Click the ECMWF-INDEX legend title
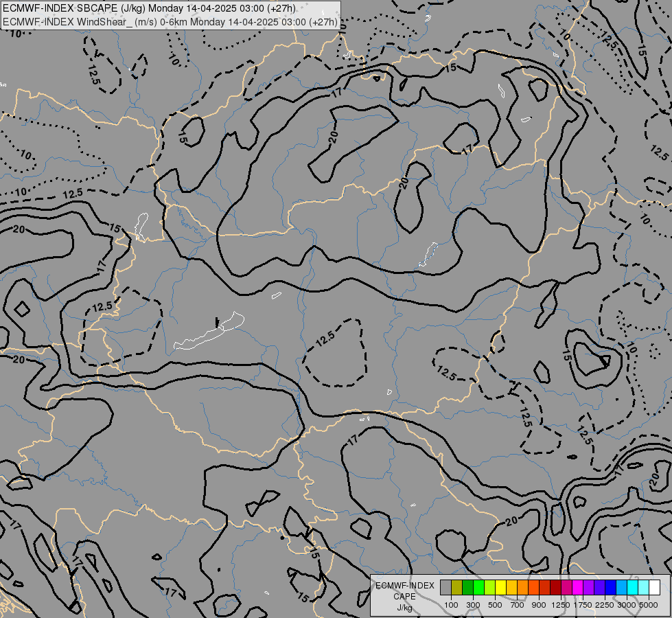 tap(405, 586)
